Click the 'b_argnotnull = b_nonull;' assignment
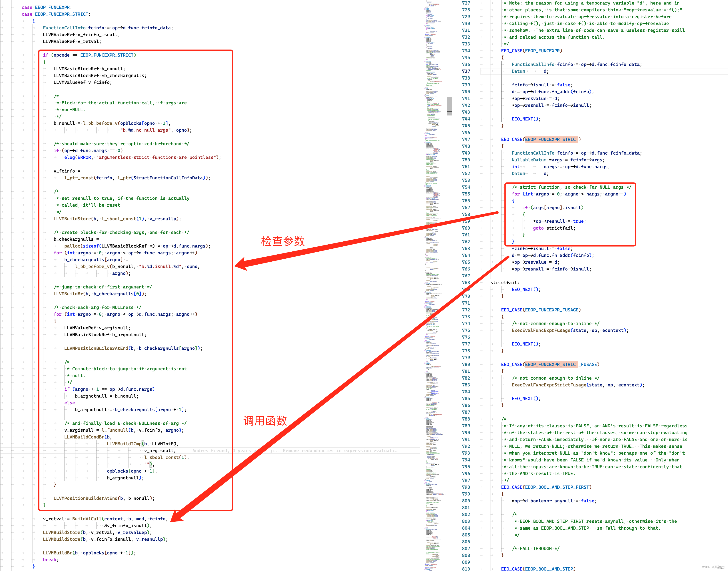Screen dimensions: 728x571 (107, 396)
